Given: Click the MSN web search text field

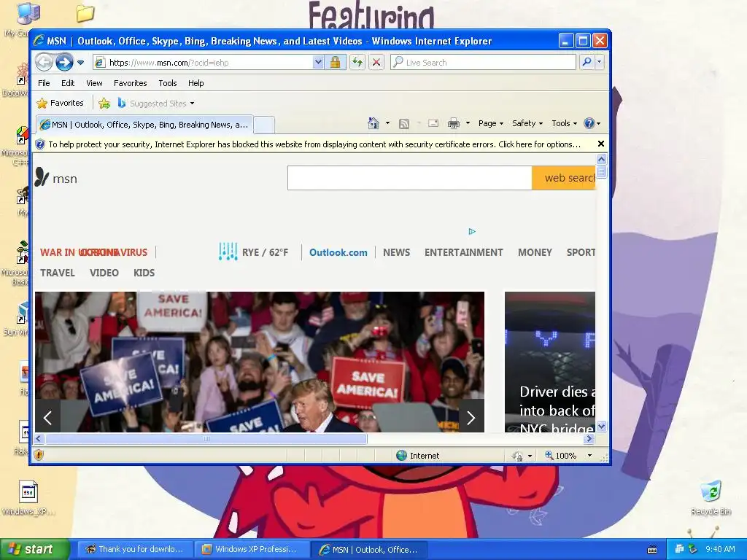Looking at the screenshot, I should click(x=410, y=178).
